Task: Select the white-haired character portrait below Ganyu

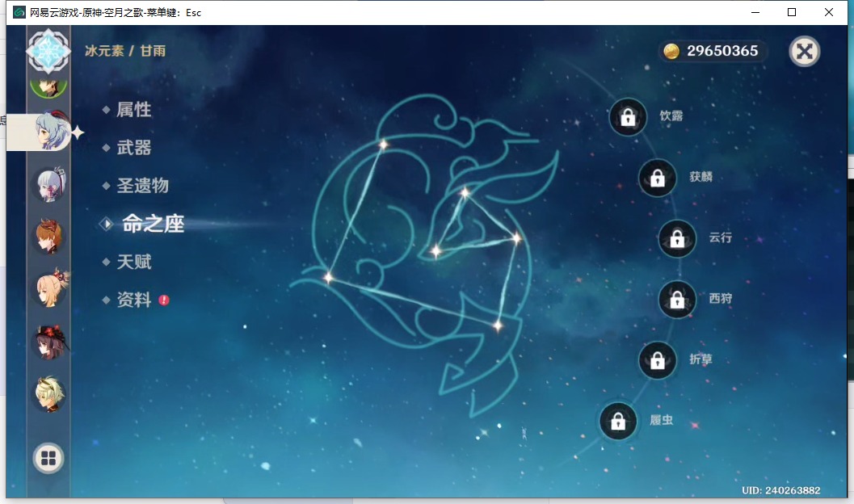Action: pos(50,184)
